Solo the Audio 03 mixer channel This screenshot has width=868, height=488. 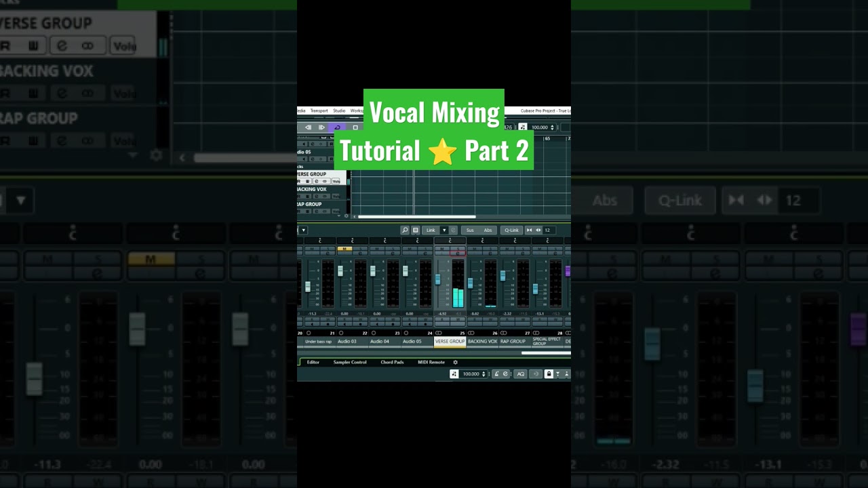(361, 249)
